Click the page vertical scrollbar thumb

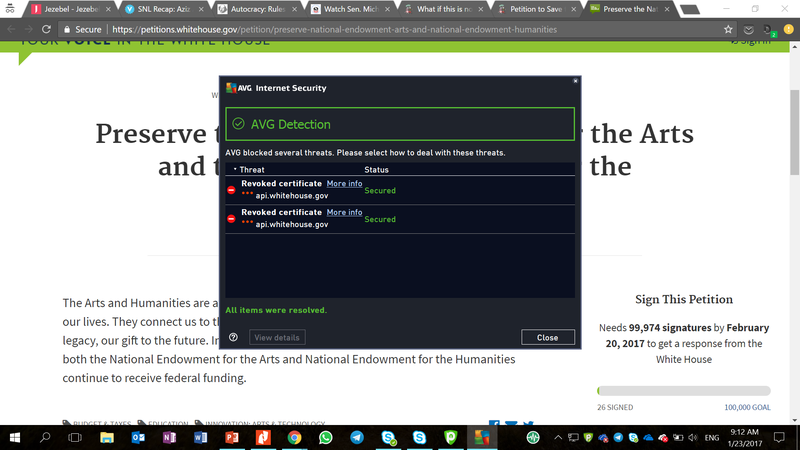coord(794,132)
